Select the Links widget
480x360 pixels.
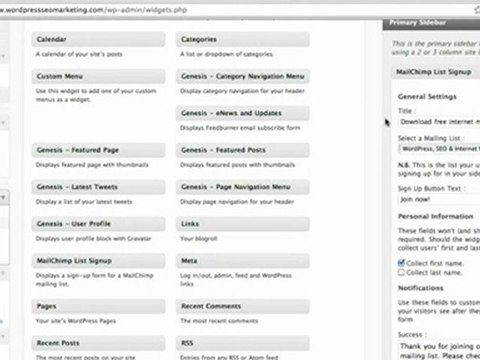point(243,224)
